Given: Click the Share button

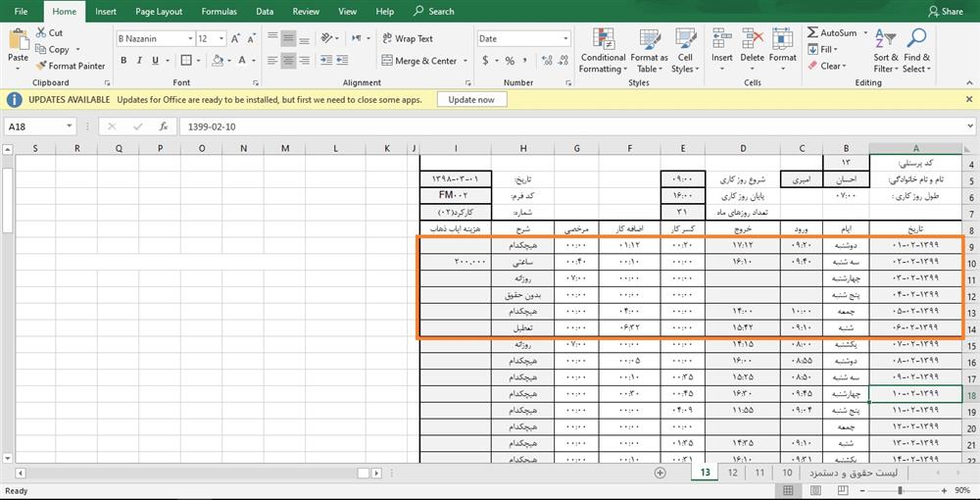Looking at the screenshot, I should (945, 12).
